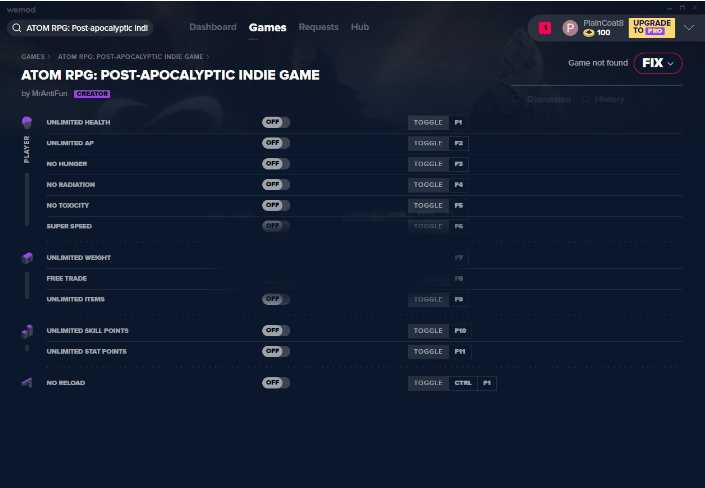Click the search field with ATOM RPG
The image size is (705, 488).
(x=80, y=28)
